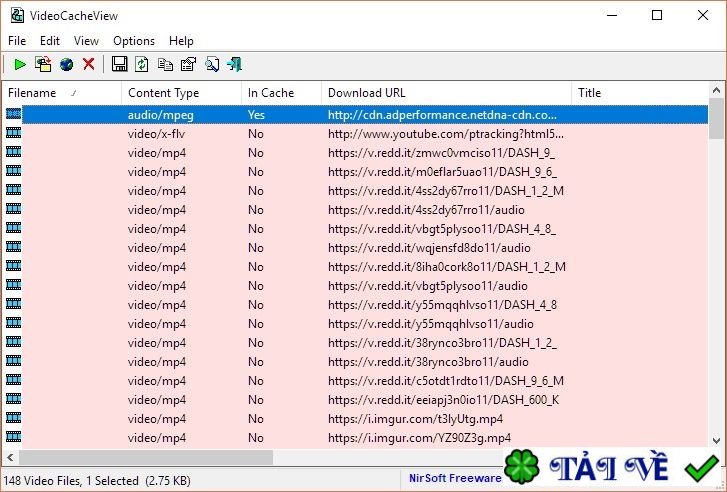Click film icon of the 4ss2dy67rro11/audio row
Image resolution: width=727 pixels, height=492 pixels.
[x=13, y=209]
